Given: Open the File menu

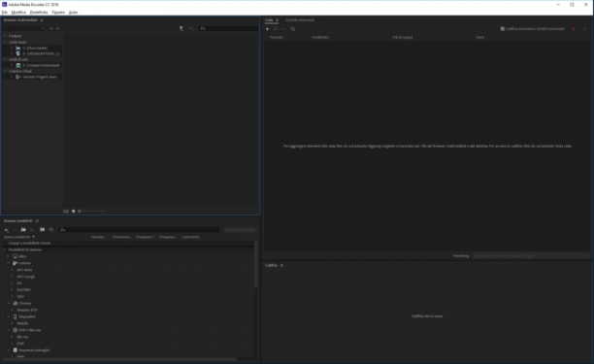Looking at the screenshot, I should click(x=5, y=13).
